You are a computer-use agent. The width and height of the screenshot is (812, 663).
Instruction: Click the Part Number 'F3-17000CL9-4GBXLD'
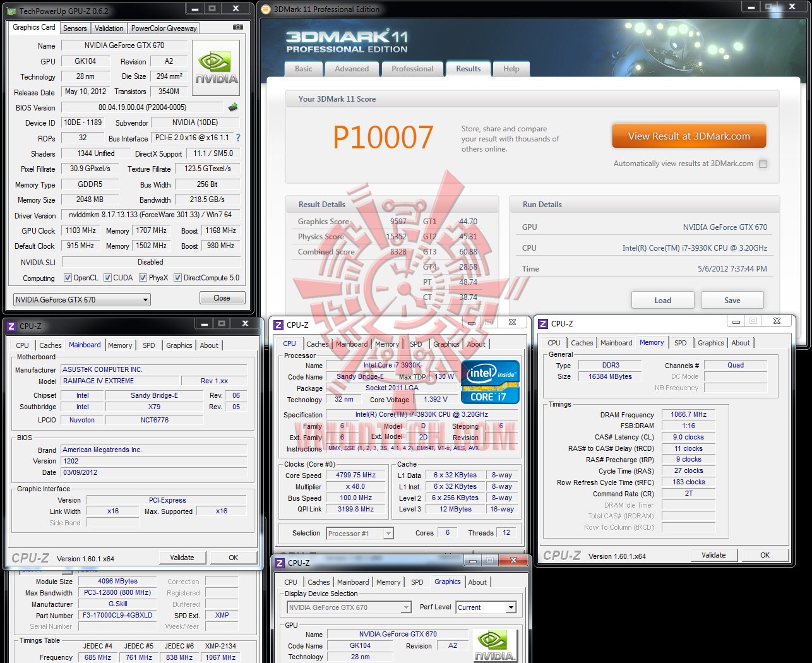tap(117, 615)
